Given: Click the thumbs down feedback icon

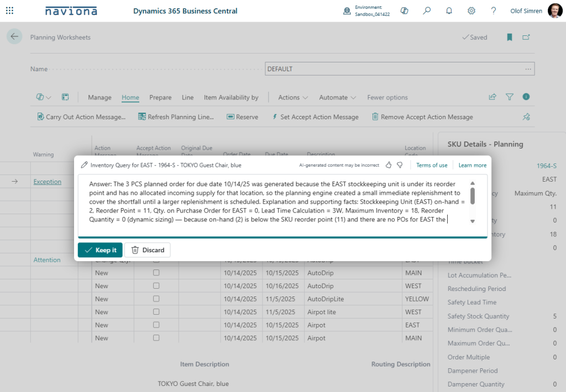Looking at the screenshot, I should [x=400, y=165].
